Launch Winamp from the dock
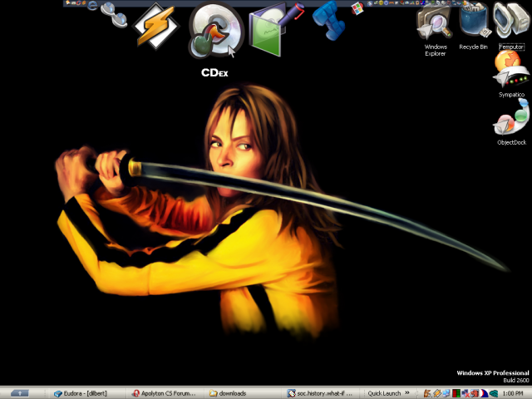Image resolution: width=532 pixels, height=399 pixels. point(154,24)
